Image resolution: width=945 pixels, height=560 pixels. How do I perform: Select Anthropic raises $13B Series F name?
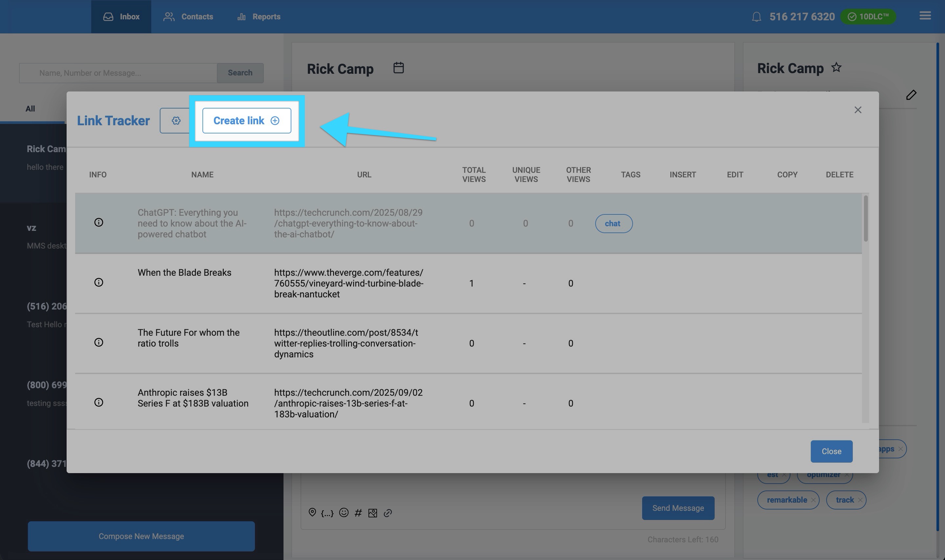tap(193, 398)
